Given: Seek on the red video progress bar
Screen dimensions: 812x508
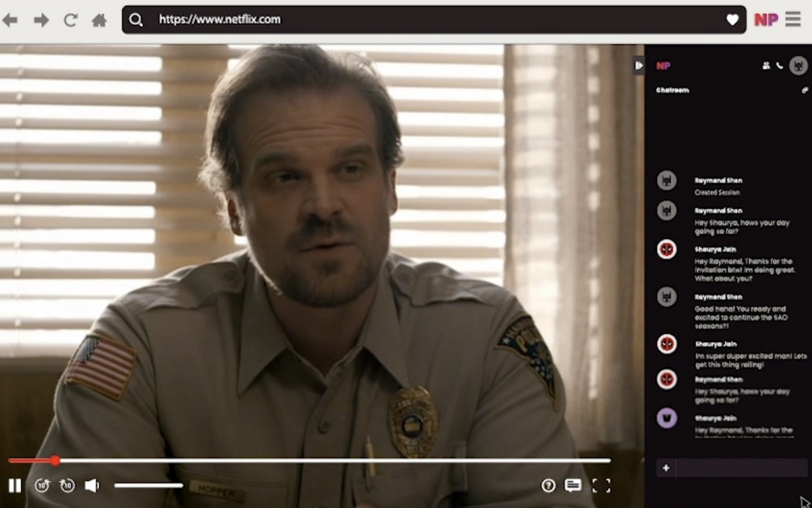Looking at the screenshot, I should click(309, 460).
